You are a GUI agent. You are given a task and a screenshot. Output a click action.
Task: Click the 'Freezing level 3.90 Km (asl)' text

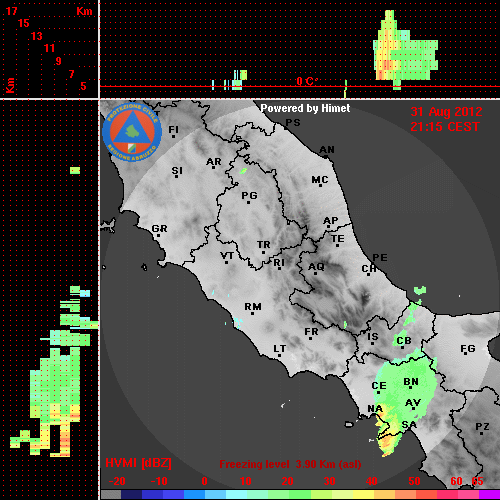point(290,464)
